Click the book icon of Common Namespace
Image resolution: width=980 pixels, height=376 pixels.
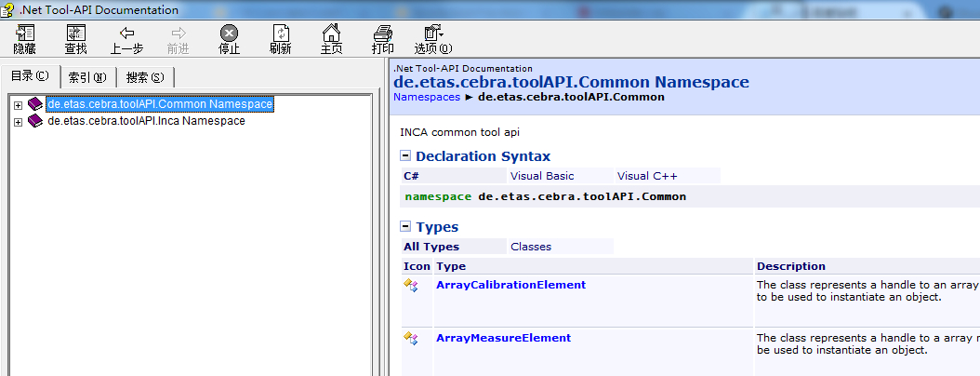point(35,104)
